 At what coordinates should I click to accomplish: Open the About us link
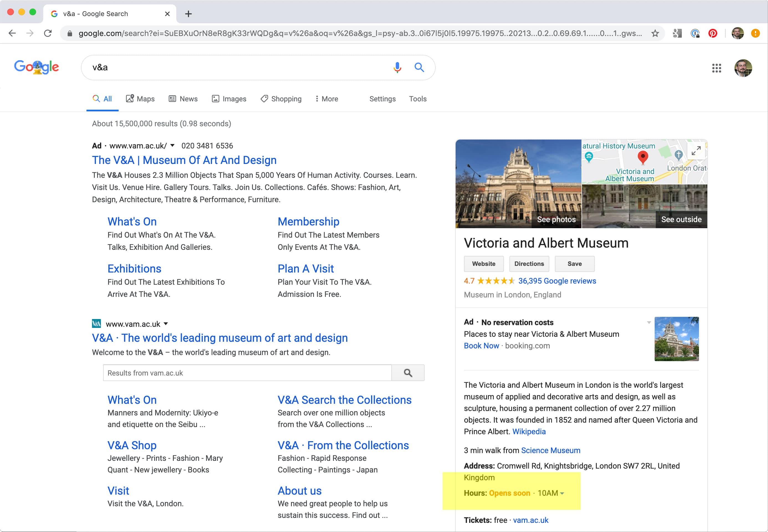coord(300,491)
